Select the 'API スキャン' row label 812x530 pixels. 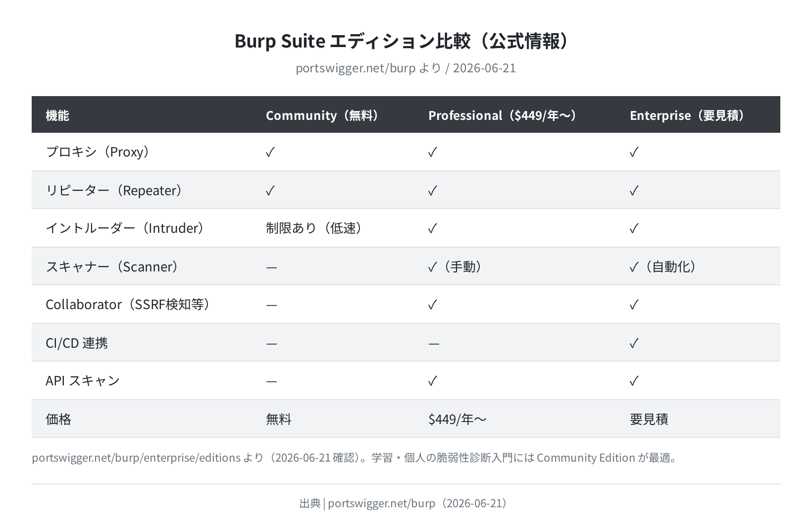point(83,380)
